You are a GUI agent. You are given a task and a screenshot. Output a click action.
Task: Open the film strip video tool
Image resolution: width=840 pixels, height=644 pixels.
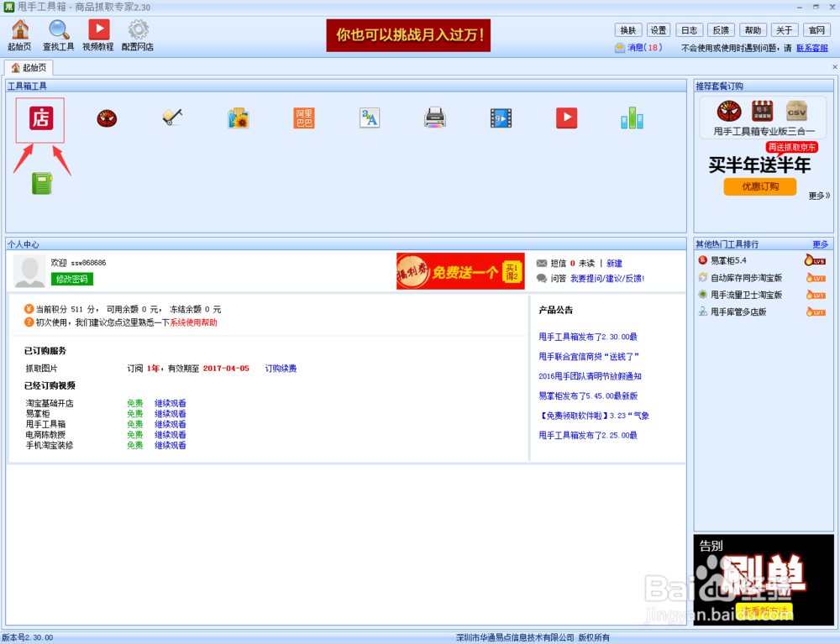pyautogui.click(x=500, y=118)
